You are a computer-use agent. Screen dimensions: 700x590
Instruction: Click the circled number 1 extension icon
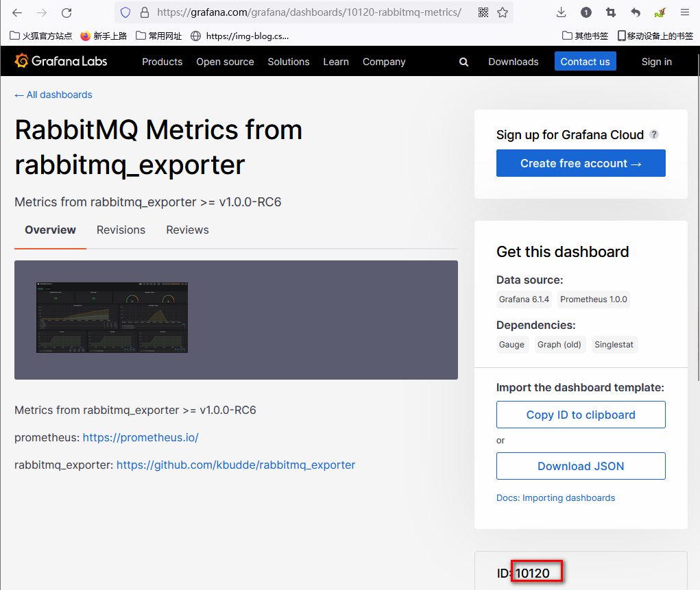point(586,12)
